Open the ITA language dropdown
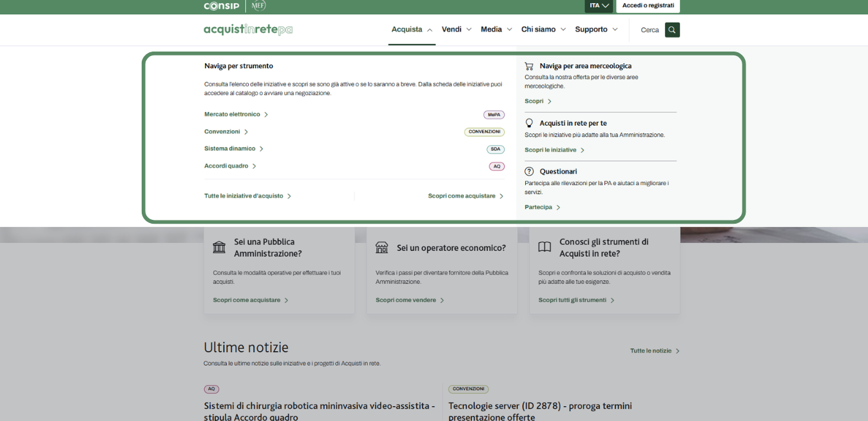 pyautogui.click(x=599, y=6)
